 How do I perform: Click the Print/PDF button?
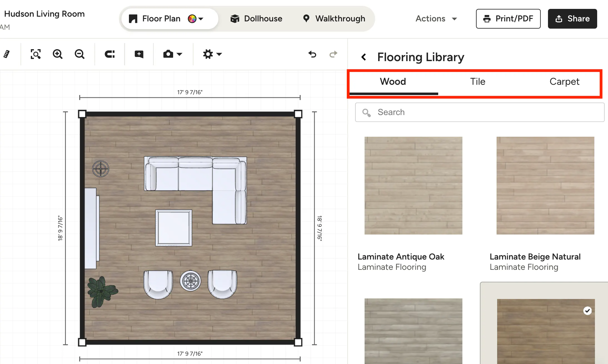pos(508,19)
